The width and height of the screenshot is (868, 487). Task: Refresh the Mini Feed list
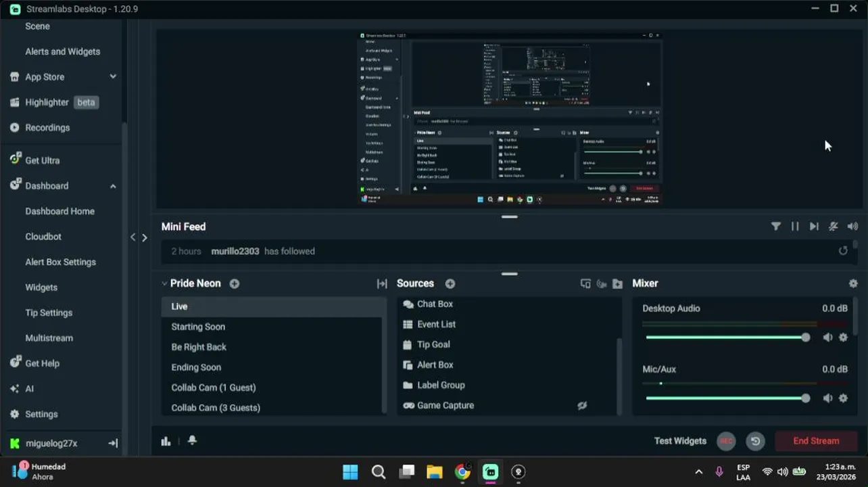tap(843, 251)
